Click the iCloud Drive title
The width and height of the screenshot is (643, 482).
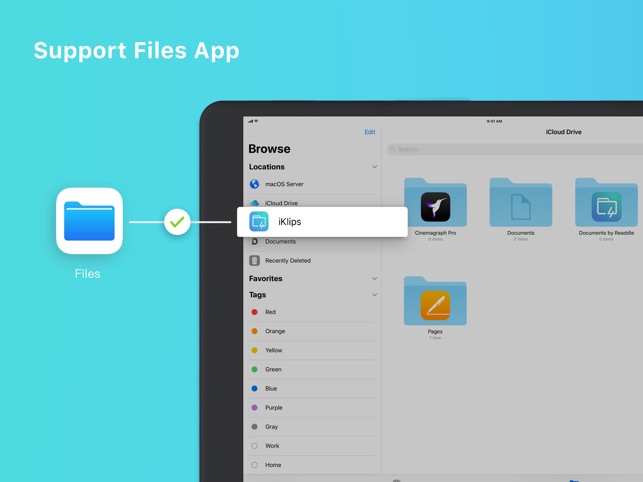[x=563, y=132]
